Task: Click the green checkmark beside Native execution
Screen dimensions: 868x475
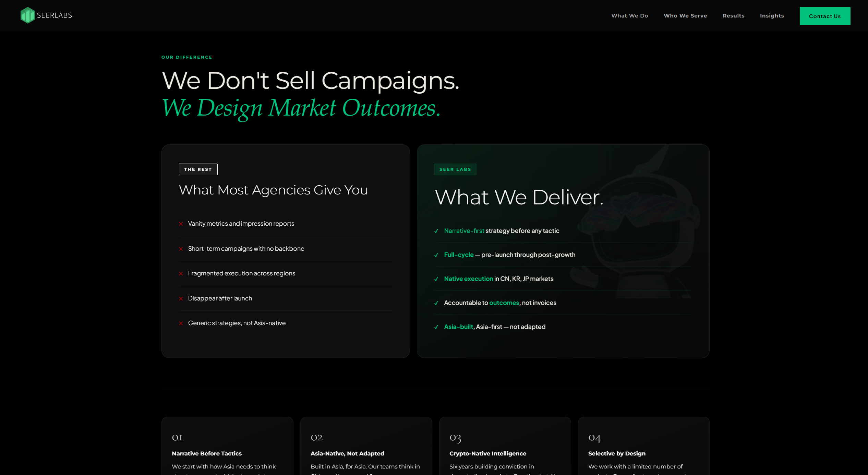Action: [436, 279]
